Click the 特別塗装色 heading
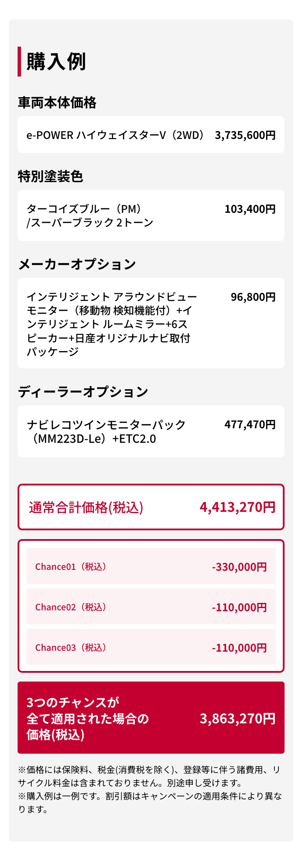The width and height of the screenshot is (303, 868). coord(50,176)
